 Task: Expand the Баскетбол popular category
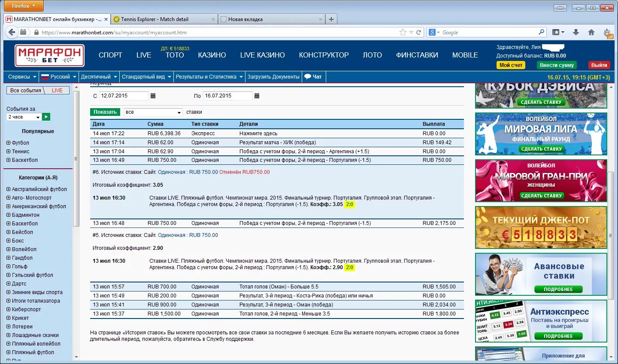pyautogui.click(x=8, y=160)
